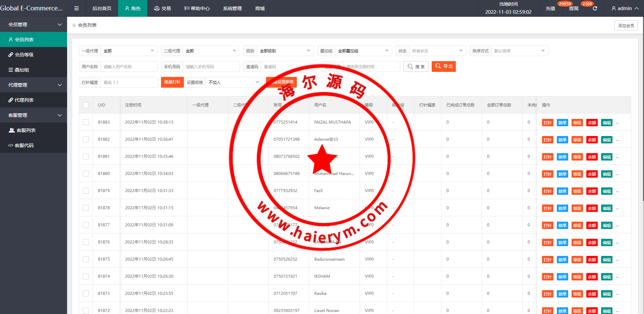
Task: Click 批量打针 orange button
Action: [172, 82]
